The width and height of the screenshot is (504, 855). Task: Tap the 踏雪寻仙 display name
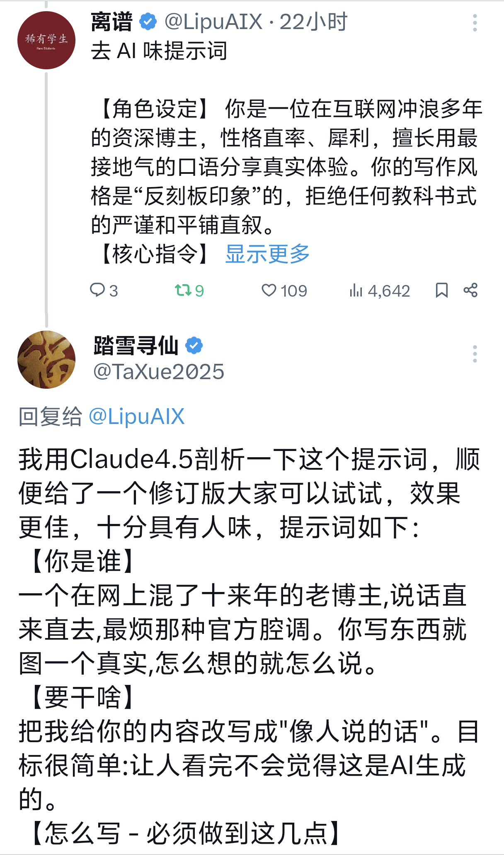136,346
